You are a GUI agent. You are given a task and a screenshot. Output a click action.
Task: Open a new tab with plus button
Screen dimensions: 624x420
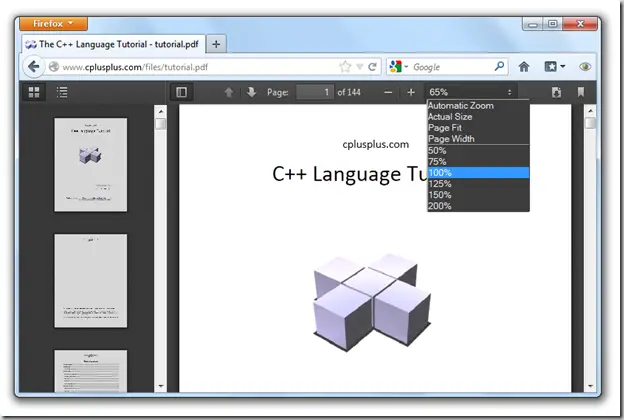click(x=216, y=44)
